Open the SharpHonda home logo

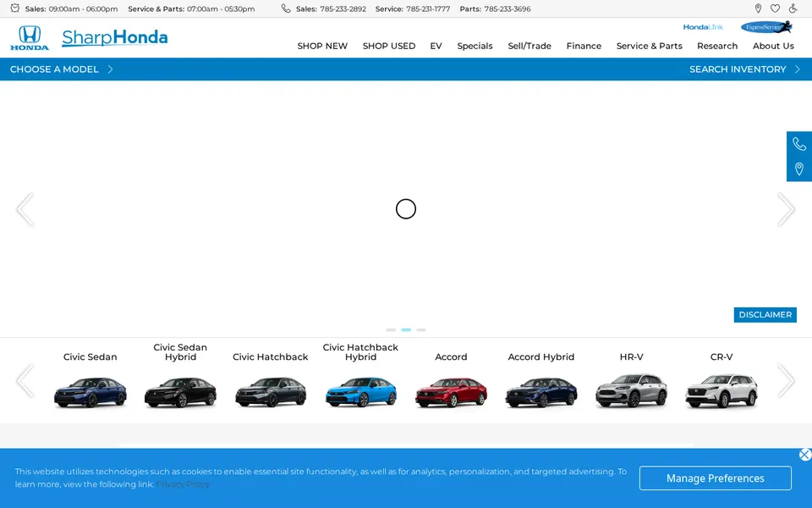(114, 38)
